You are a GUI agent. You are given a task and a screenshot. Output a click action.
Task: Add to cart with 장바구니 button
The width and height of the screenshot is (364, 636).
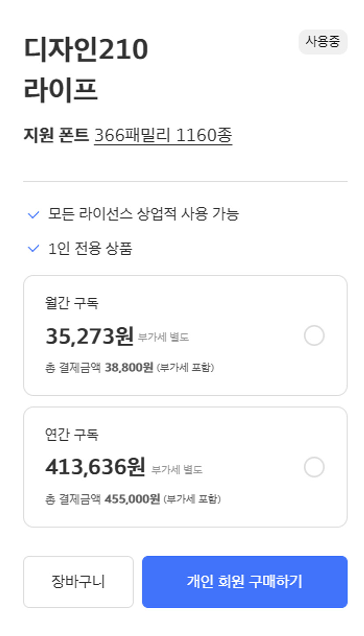(78, 582)
